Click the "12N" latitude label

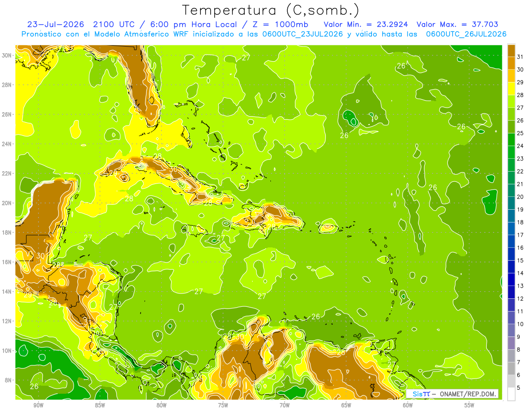point(8,321)
